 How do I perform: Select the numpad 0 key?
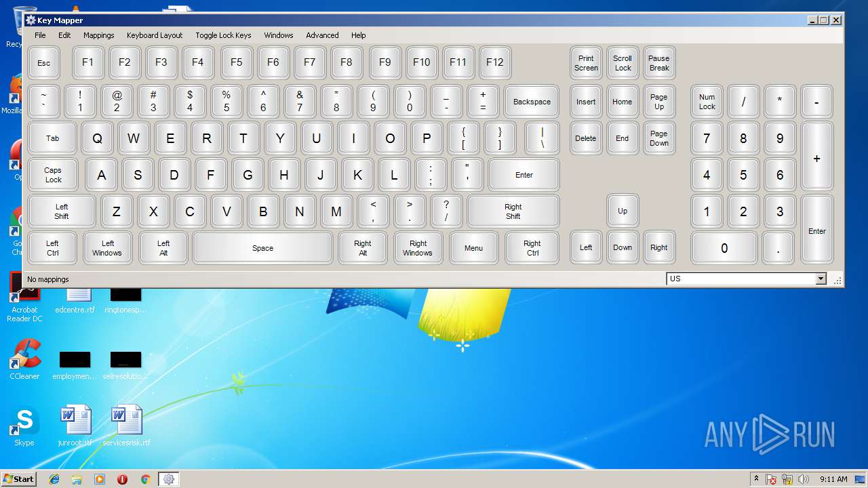pyautogui.click(x=724, y=248)
